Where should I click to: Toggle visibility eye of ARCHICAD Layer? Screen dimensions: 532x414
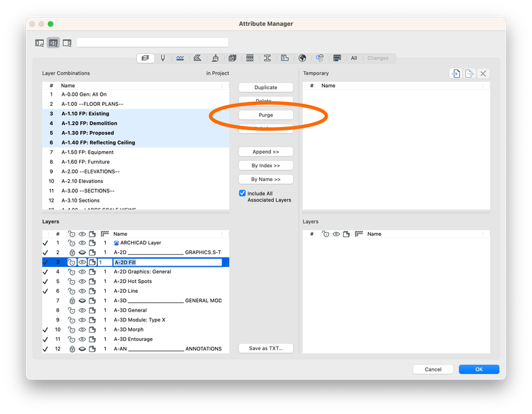click(82, 243)
